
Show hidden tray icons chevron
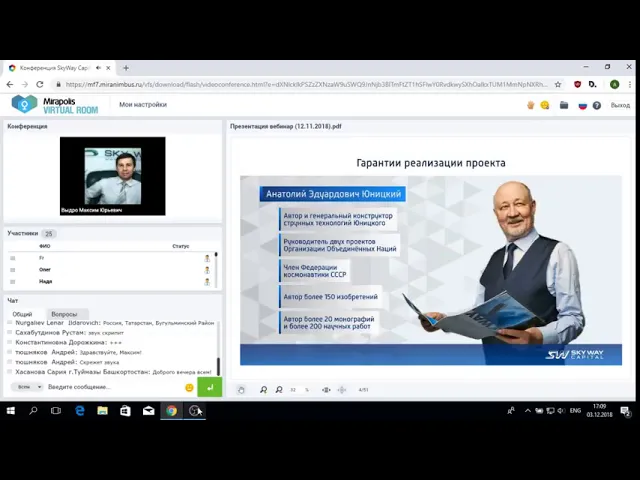[527, 411]
